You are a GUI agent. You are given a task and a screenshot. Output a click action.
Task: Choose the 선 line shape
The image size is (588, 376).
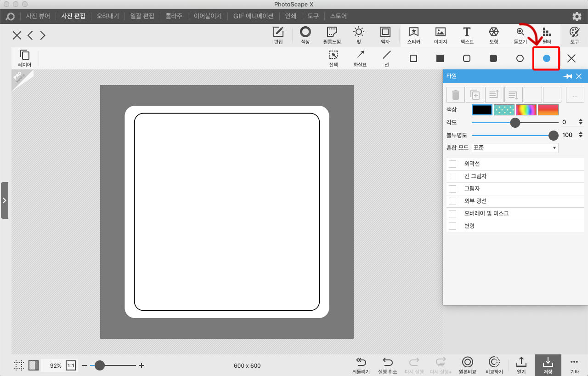click(387, 58)
